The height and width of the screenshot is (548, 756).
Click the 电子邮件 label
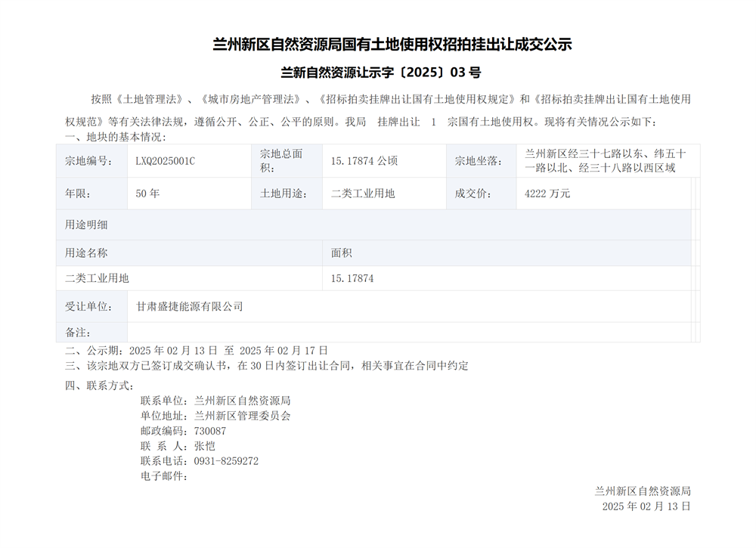tap(164, 476)
